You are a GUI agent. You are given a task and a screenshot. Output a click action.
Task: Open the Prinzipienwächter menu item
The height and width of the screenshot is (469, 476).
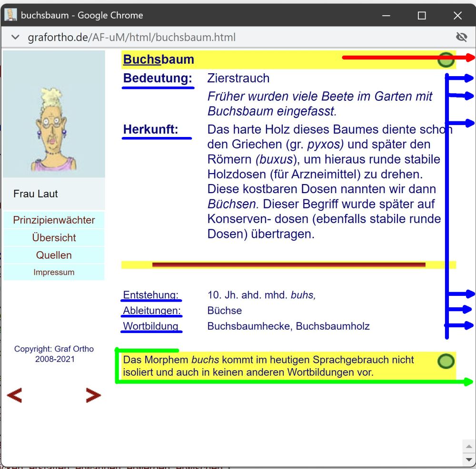(x=54, y=220)
